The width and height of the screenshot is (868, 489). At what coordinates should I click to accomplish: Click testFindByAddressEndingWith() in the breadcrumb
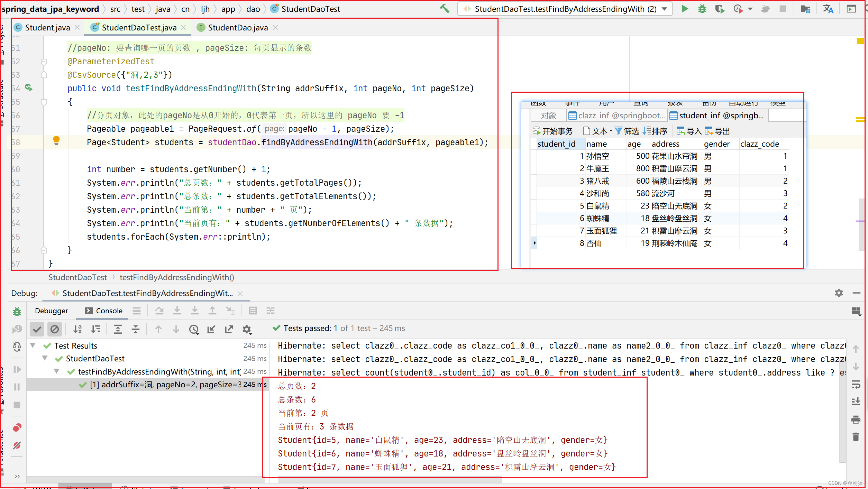point(177,277)
